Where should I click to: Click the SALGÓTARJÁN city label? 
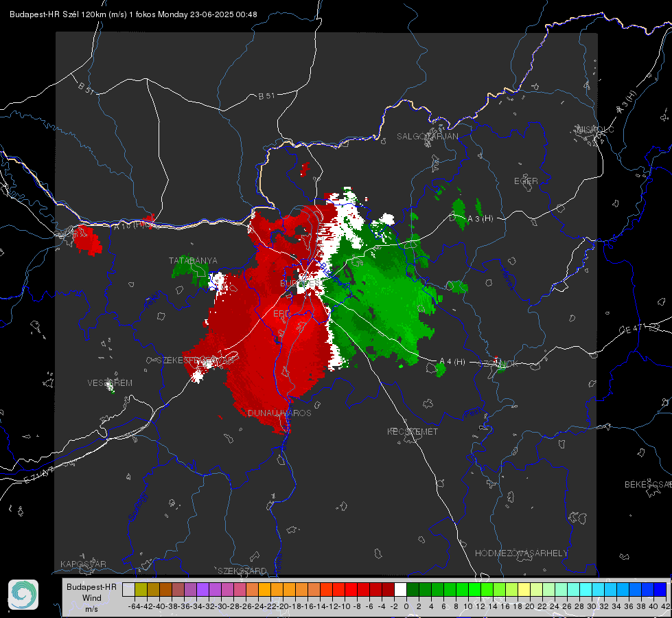[427, 137]
